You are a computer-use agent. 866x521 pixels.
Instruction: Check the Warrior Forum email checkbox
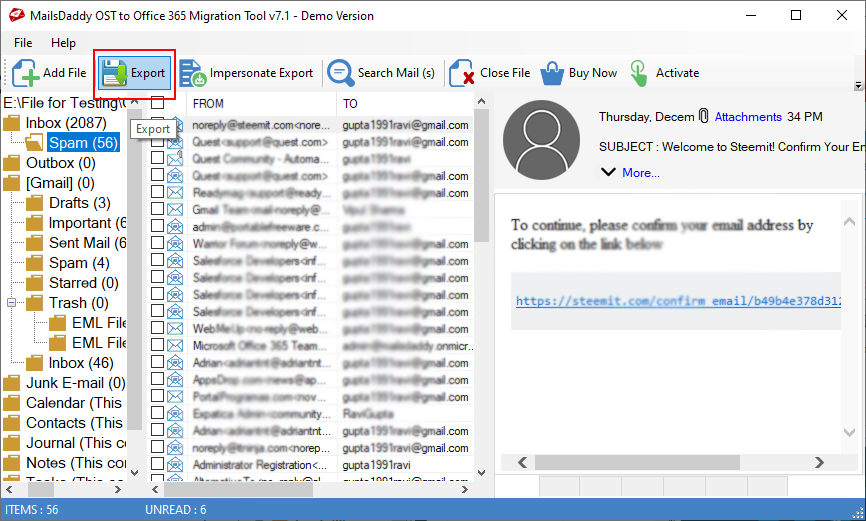pyautogui.click(x=157, y=244)
